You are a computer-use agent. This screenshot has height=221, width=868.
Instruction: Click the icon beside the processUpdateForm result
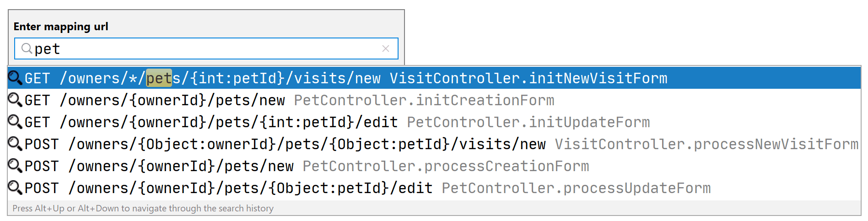(x=15, y=188)
